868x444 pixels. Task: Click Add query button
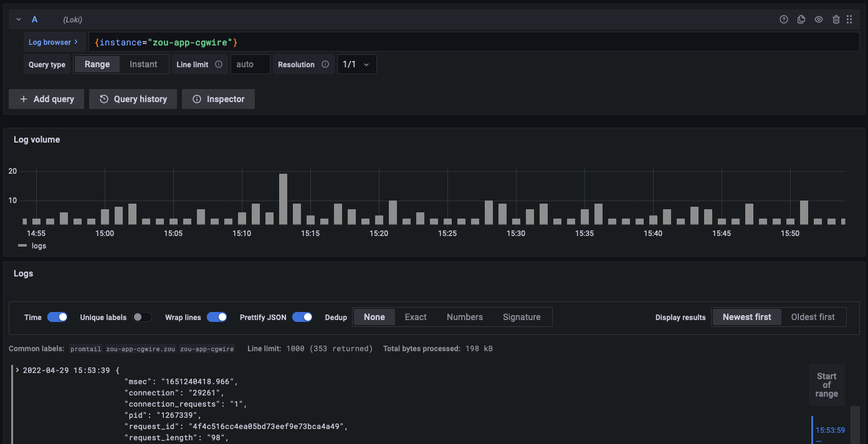pyautogui.click(x=46, y=99)
